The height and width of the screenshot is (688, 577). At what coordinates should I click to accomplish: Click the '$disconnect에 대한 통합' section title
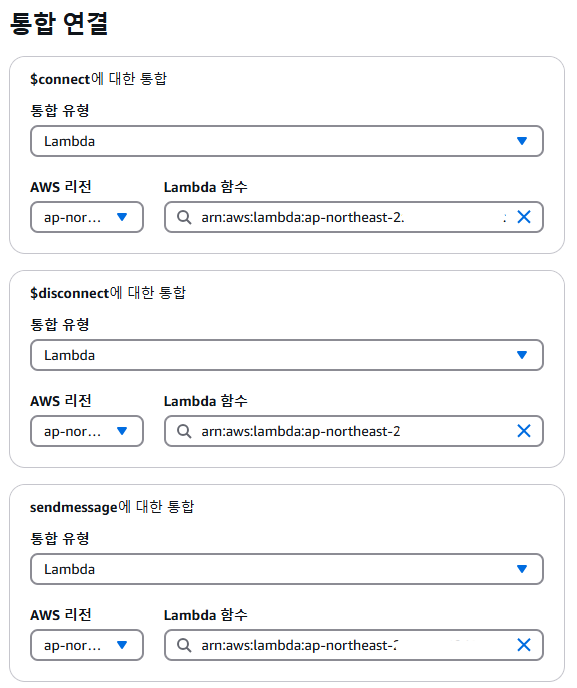pyautogui.click(x=108, y=293)
